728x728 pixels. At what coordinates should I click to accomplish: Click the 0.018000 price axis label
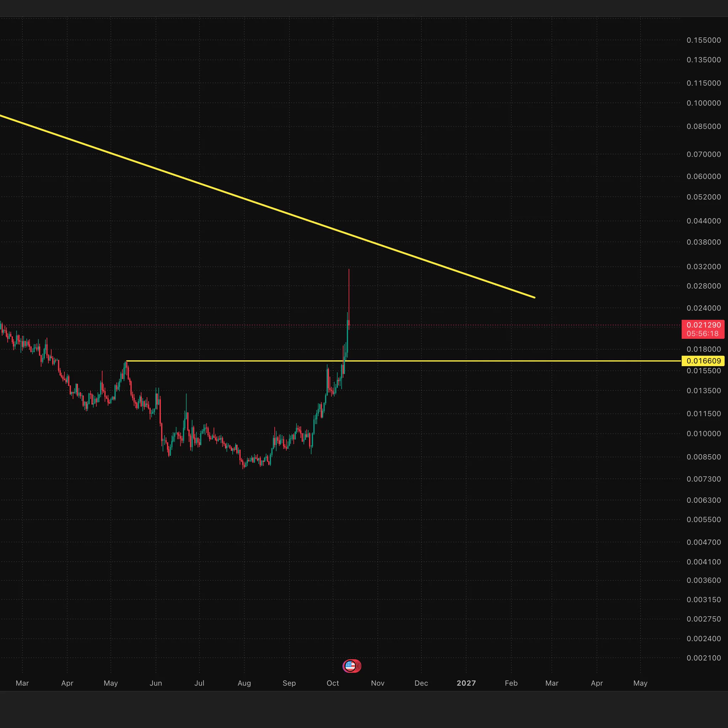(703, 349)
